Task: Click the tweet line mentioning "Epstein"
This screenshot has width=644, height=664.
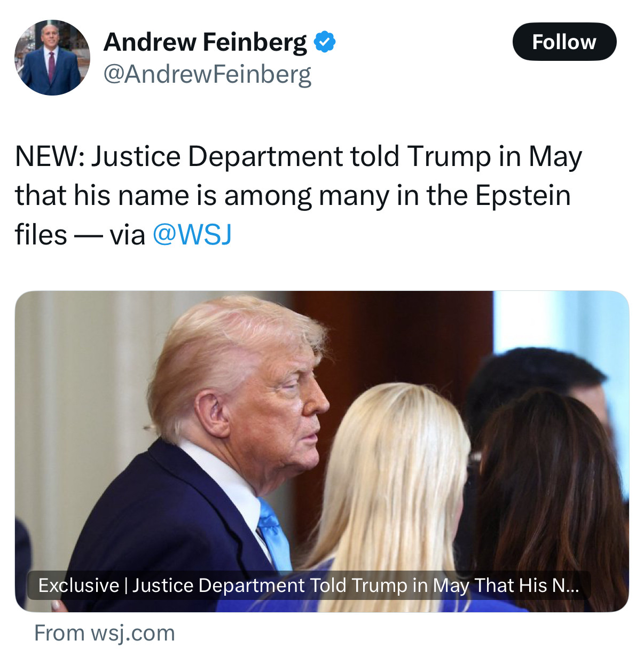Action: coord(293,195)
